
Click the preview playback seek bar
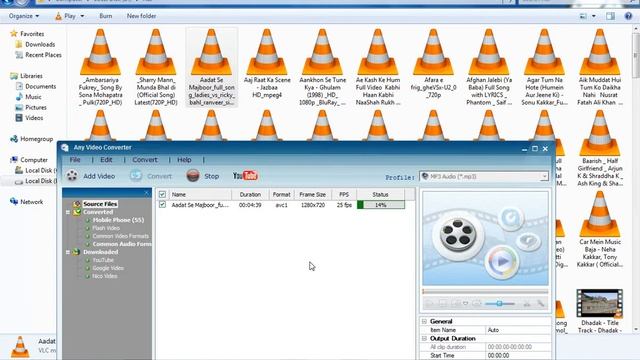point(485,291)
